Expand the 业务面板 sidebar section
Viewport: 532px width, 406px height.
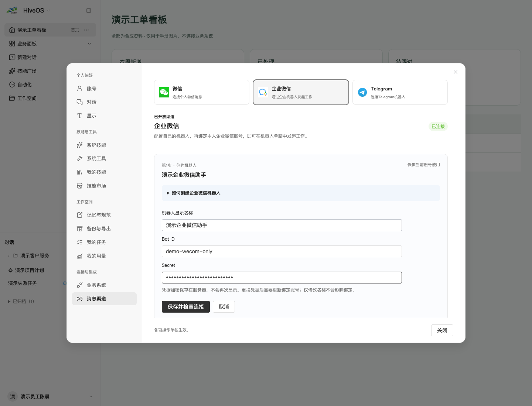pos(89,44)
